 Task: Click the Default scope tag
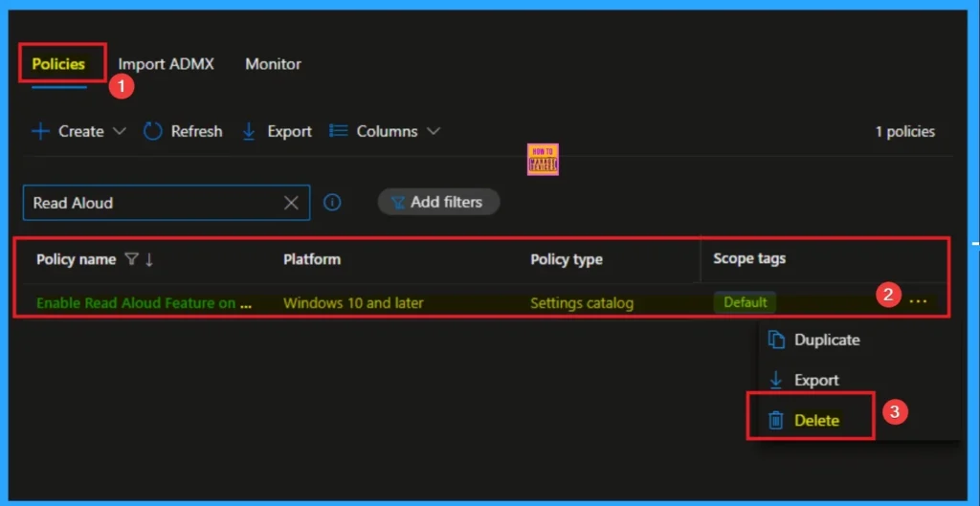[745, 302]
